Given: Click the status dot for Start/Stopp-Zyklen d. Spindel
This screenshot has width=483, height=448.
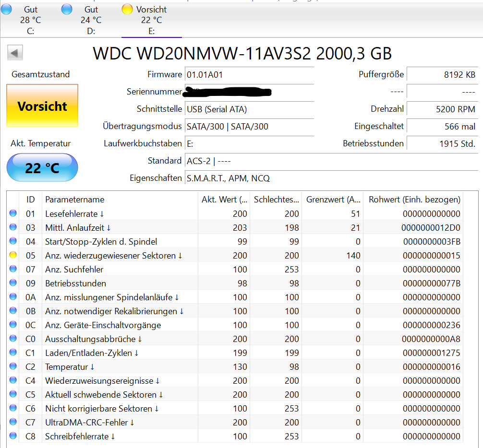Looking at the screenshot, I should click(x=13, y=241).
